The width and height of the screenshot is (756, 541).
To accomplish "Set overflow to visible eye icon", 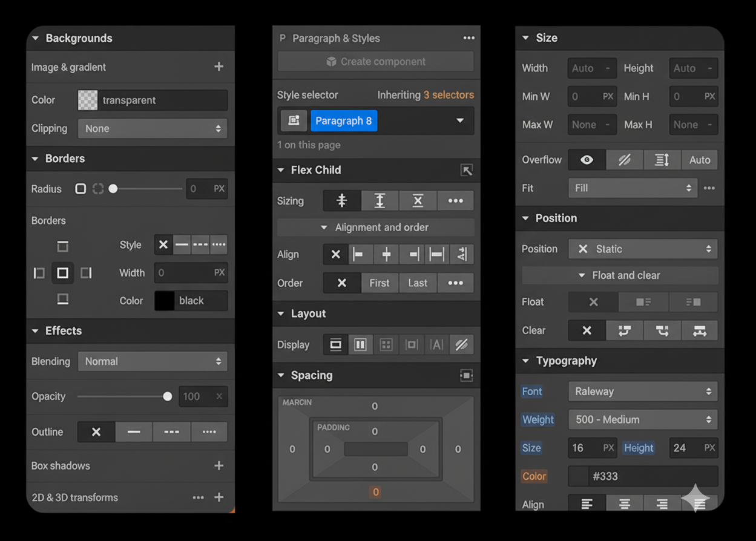I will click(x=587, y=160).
